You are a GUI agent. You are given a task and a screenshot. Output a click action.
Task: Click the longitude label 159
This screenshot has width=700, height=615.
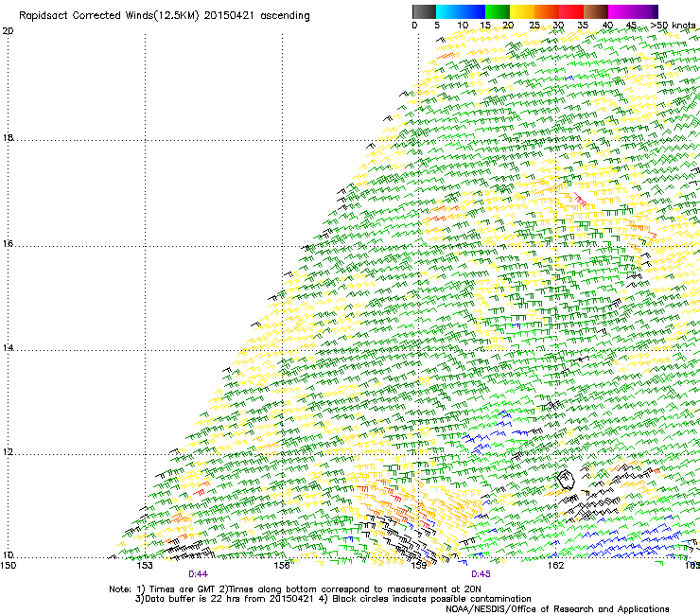(x=419, y=566)
